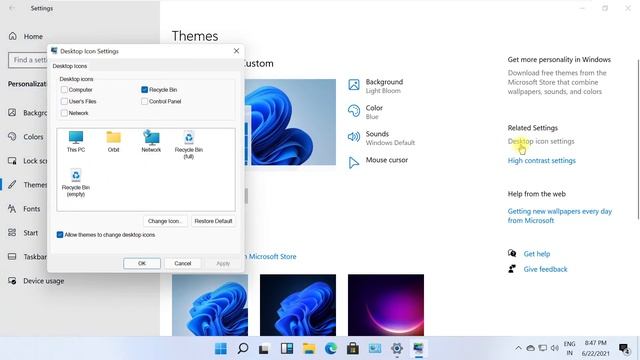Click the Get help link
640x360 pixels.
point(537,254)
